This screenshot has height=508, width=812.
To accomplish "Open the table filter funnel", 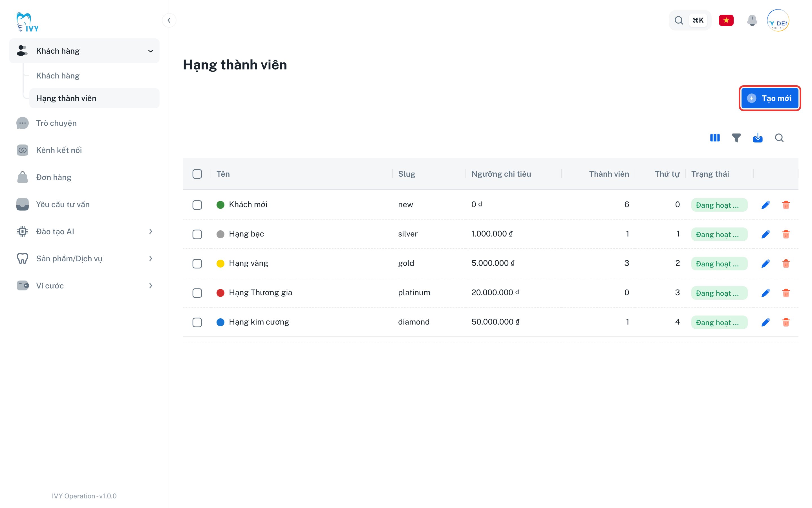I will coord(736,138).
